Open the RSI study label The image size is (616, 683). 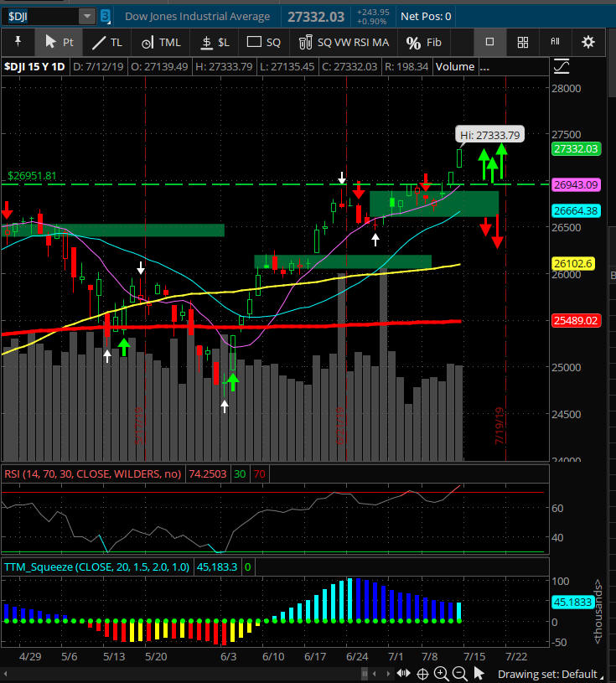pos(92,473)
